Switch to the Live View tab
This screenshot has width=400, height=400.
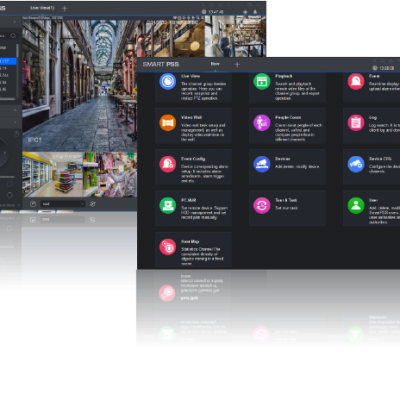pyautogui.click(x=42, y=8)
